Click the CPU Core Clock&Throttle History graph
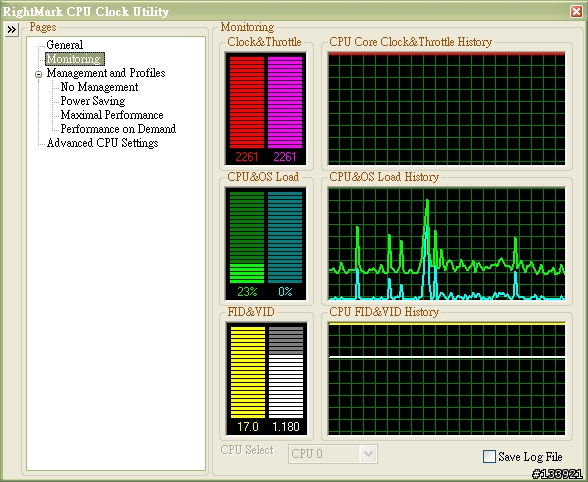588x482 pixels. coord(447,109)
